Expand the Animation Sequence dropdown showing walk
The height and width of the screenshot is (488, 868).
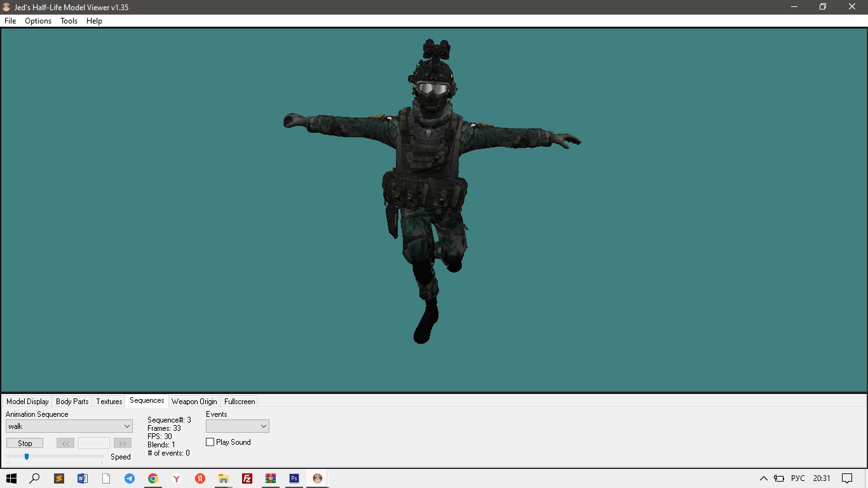[69, 426]
